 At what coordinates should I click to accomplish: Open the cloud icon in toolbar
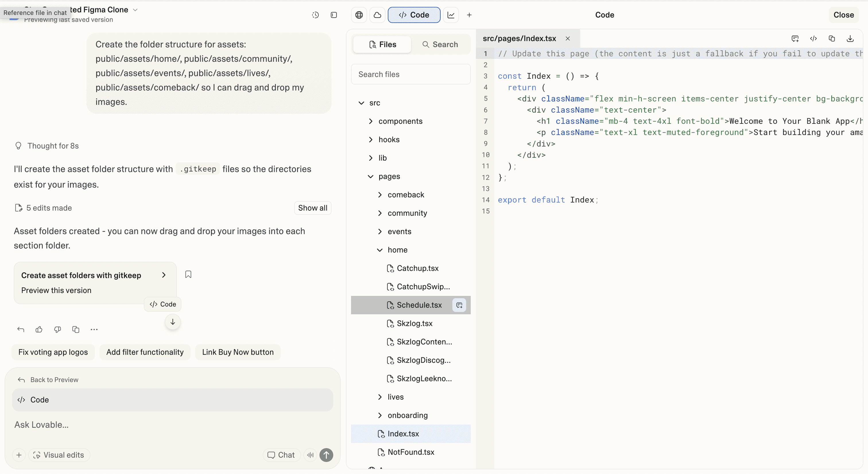tap(377, 15)
